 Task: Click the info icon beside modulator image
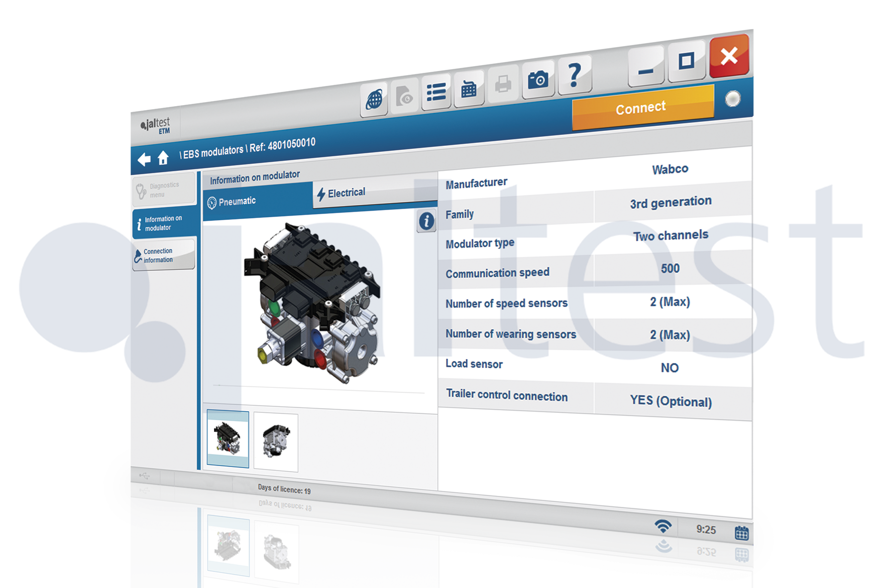(426, 221)
